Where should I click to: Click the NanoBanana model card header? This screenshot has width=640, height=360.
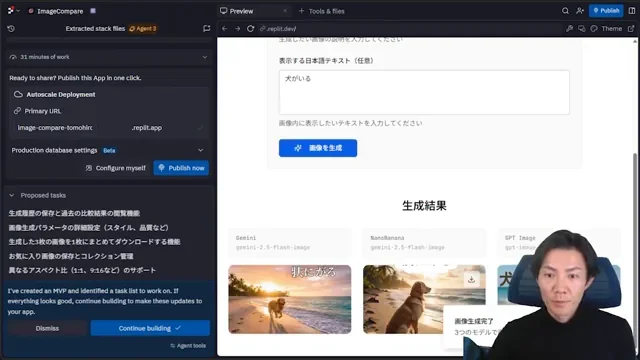pyautogui.click(x=424, y=242)
